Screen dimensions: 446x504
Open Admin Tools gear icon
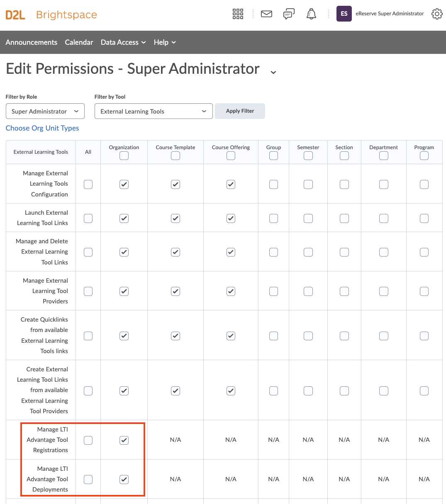pyautogui.click(x=437, y=14)
